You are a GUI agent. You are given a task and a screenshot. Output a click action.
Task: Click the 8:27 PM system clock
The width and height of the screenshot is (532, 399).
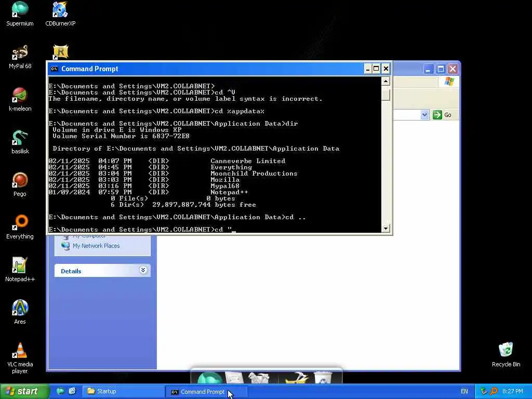pyautogui.click(x=513, y=392)
